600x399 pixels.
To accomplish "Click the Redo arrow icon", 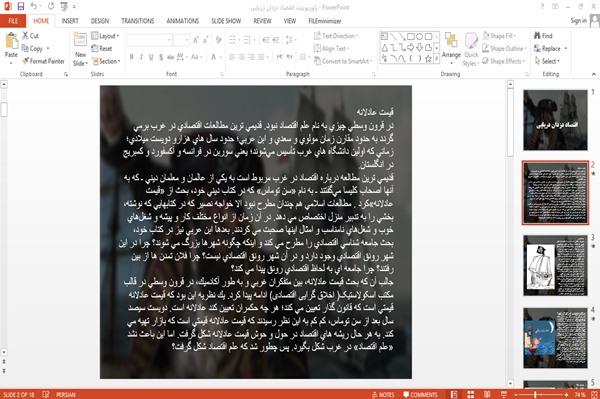I will pyautogui.click(x=51, y=7).
